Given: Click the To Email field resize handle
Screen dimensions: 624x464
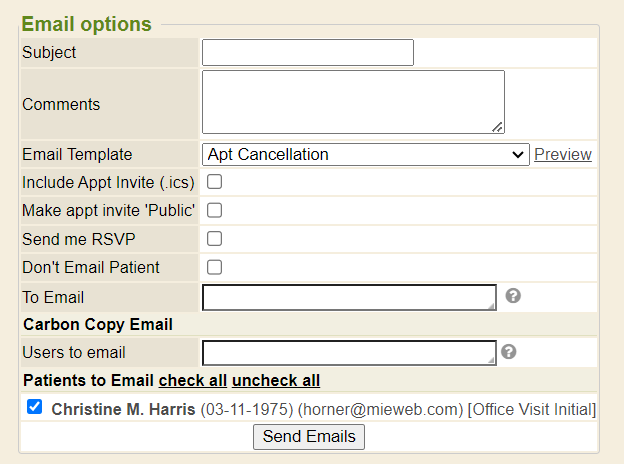Looking at the screenshot, I should (x=491, y=305).
